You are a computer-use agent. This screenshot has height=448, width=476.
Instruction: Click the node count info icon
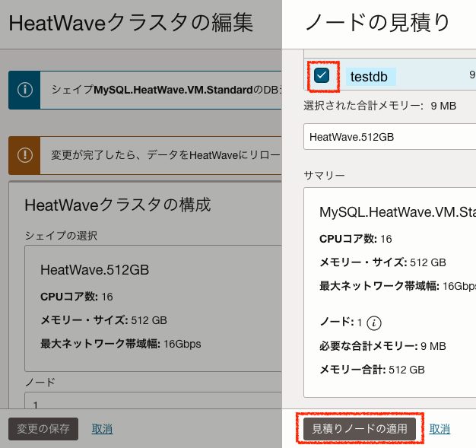click(x=373, y=322)
